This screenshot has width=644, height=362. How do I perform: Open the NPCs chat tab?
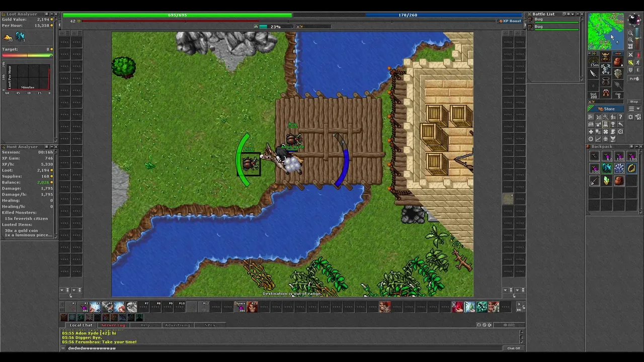(x=210, y=325)
